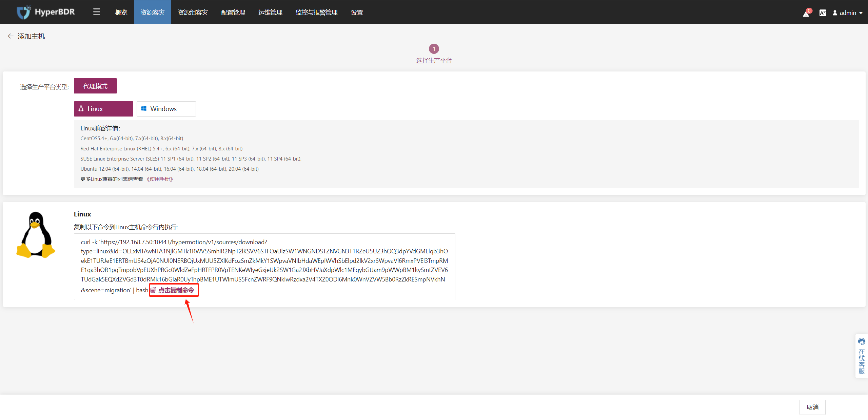
Task: Click the copy icon next to bash
Action: (x=153, y=290)
